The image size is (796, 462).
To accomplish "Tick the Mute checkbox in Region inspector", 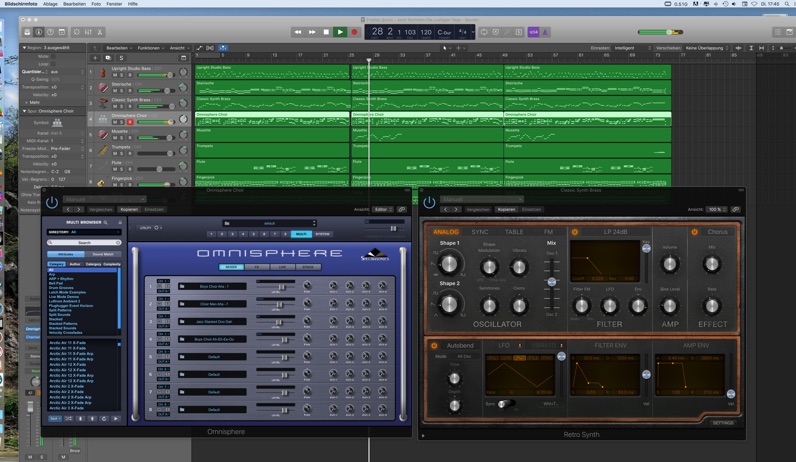I will click(54, 56).
